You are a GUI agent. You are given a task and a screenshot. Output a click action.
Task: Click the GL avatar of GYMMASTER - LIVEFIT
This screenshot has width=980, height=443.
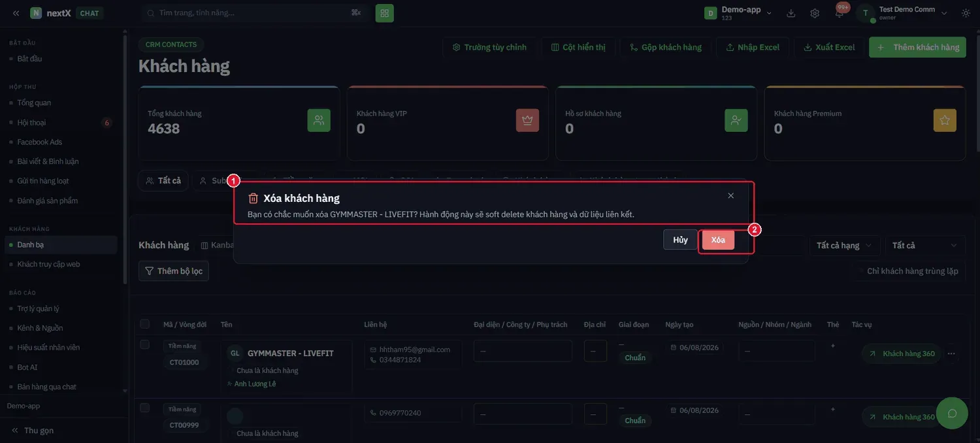pyautogui.click(x=235, y=353)
